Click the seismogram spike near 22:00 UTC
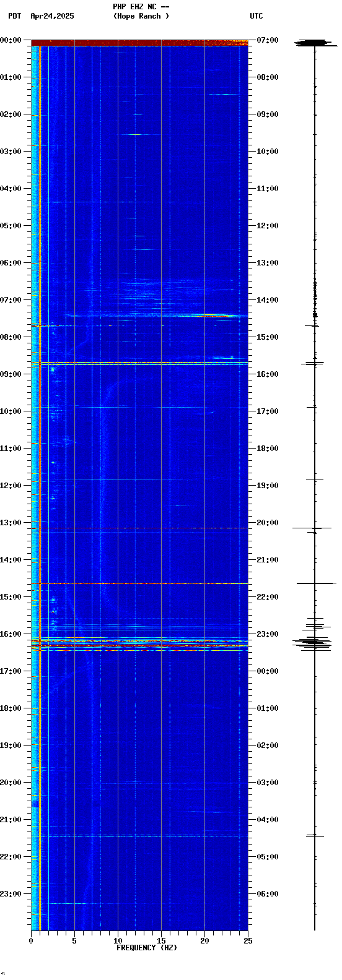This screenshot has width=342, height=980. (316, 583)
